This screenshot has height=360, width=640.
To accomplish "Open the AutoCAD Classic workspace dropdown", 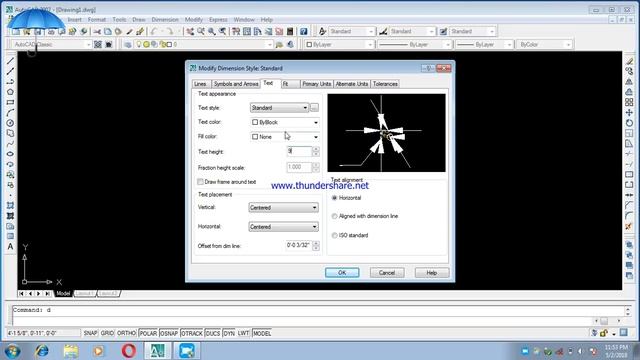I will point(51,44).
